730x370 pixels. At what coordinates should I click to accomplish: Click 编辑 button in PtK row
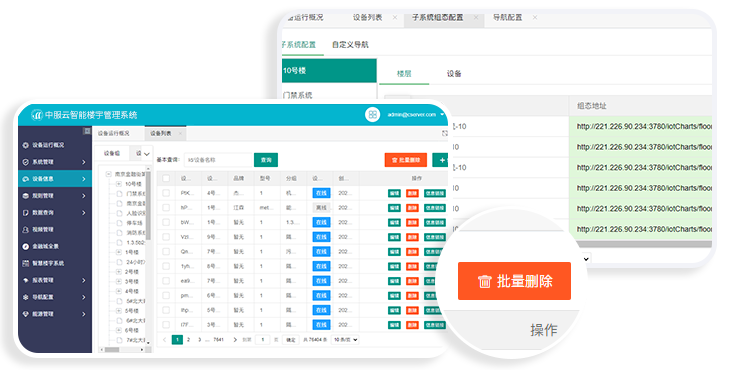pyautogui.click(x=394, y=193)
